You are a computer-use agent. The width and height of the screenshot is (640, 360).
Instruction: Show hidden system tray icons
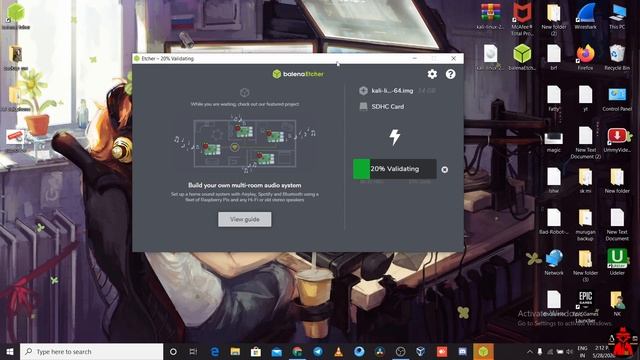pos(529,351)
